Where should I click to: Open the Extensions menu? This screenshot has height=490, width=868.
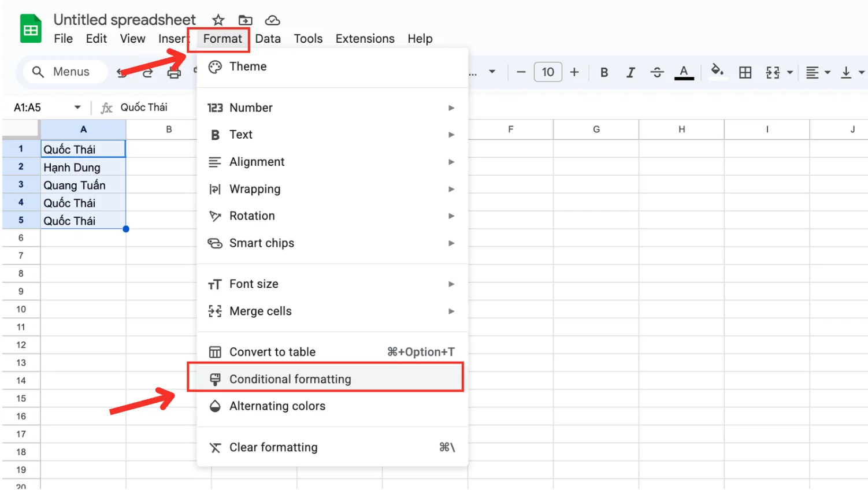coord(365,39)
